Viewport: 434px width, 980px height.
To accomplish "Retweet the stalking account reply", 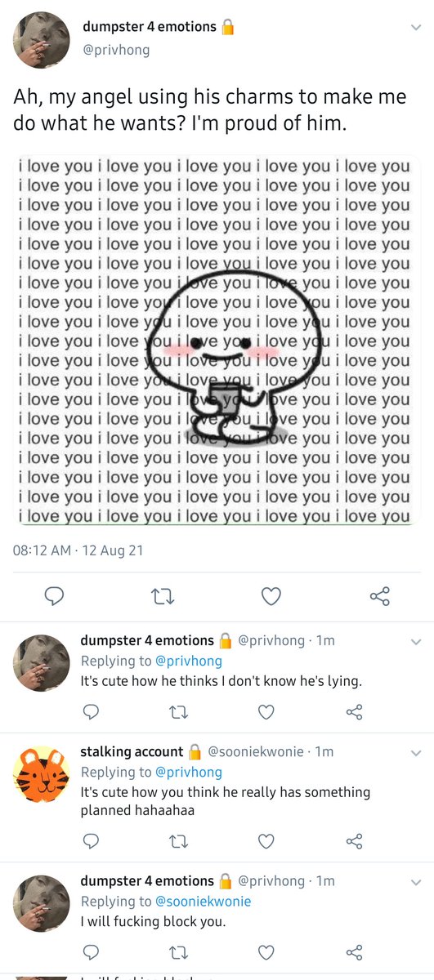I will tap(178, 841).
